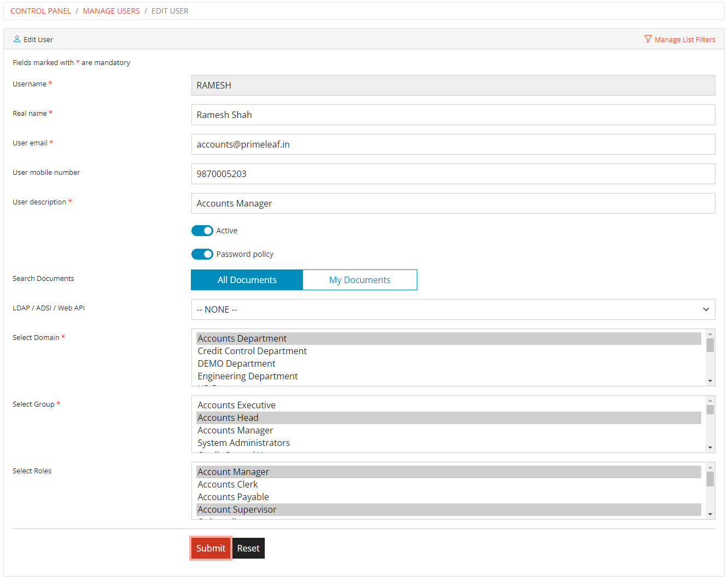This screenshot has height=587, width=728.
Task: Switch to the My Documents tab
Action: point(359,279)
